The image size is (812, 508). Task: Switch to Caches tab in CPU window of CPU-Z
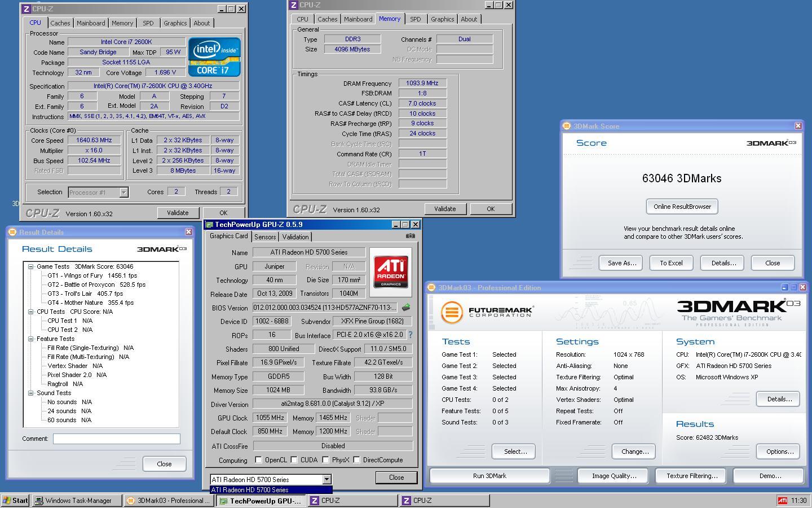[60, 23]
